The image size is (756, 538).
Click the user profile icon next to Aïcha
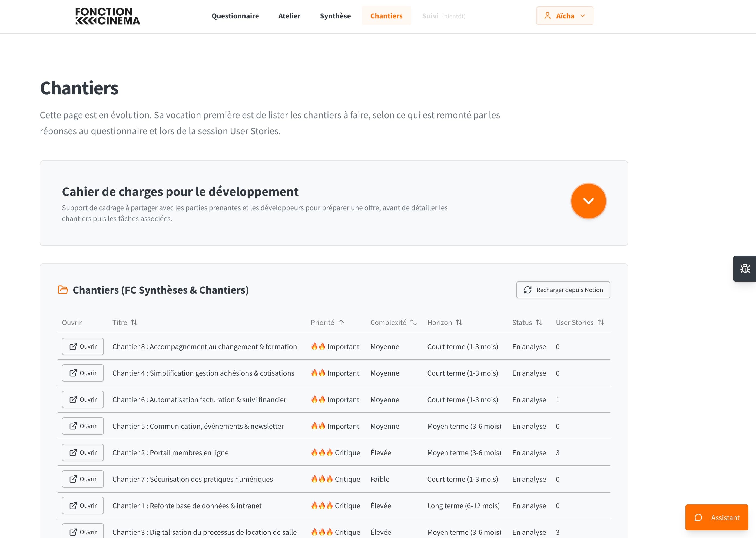(548, 16)
